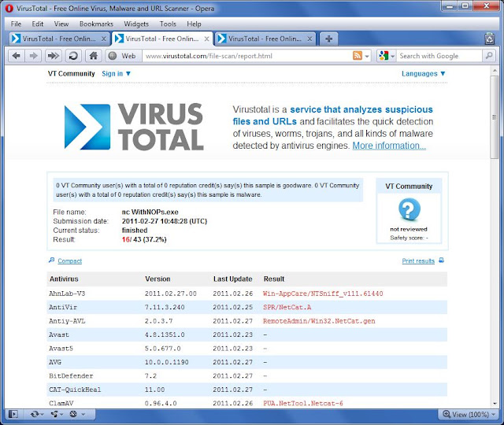Click the Compact view link
The height and width of the screenshot is (425, 504).
click(70, 261)
